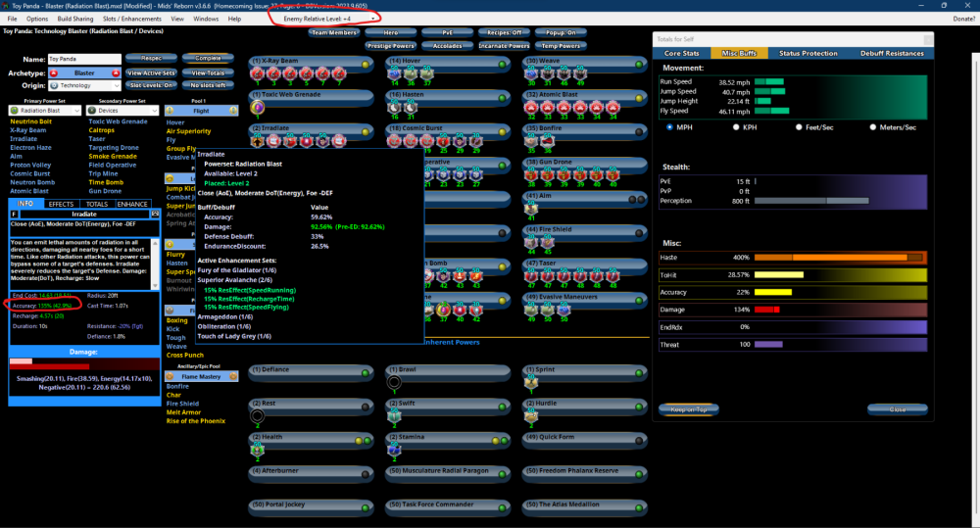Switch to the Status Protection tab
The image size is (980, 528).
(808, 53)
